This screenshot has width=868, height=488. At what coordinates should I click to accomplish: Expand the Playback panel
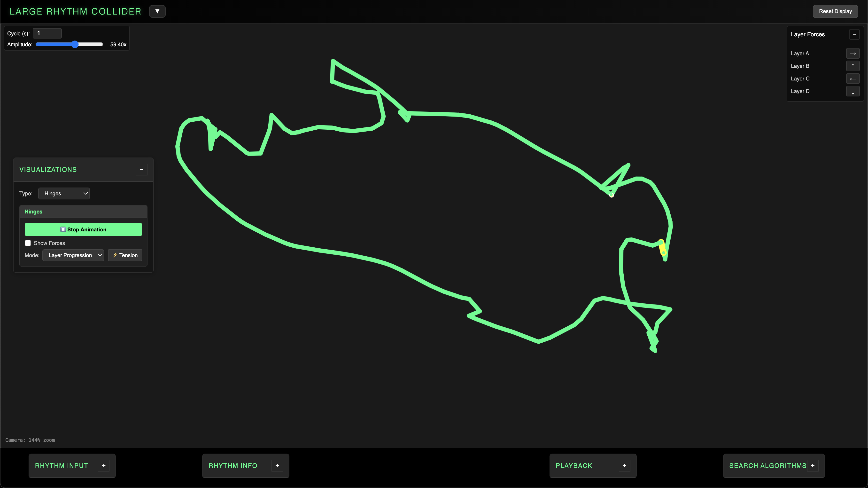[624, 465]
